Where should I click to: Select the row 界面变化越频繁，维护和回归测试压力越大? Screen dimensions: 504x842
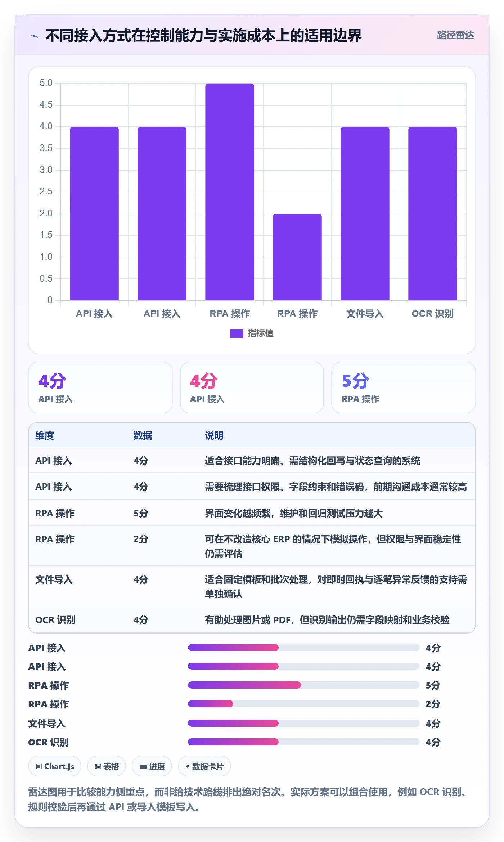(252, 513)
